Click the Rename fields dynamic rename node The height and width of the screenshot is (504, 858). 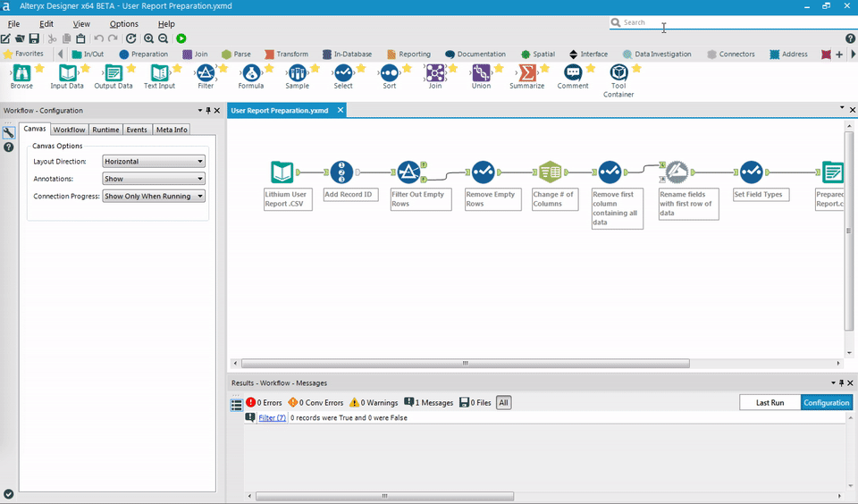tap(677, 172)
